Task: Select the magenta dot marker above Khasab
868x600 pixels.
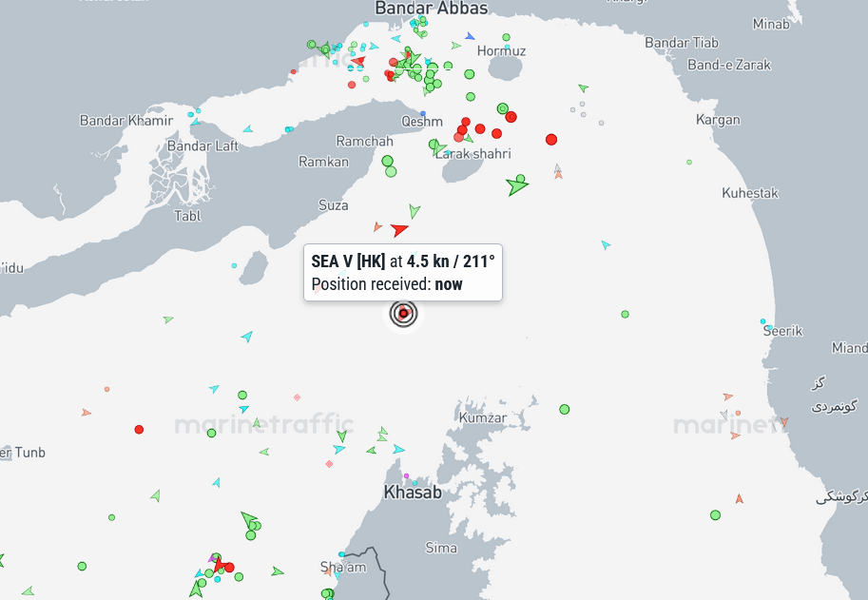Action: point(406,476)
